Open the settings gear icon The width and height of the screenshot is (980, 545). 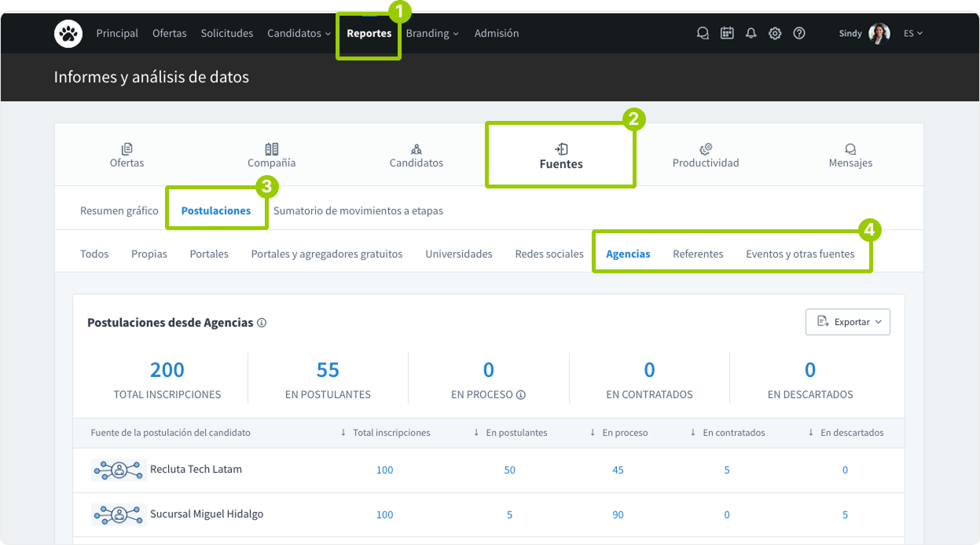(775, 34)
